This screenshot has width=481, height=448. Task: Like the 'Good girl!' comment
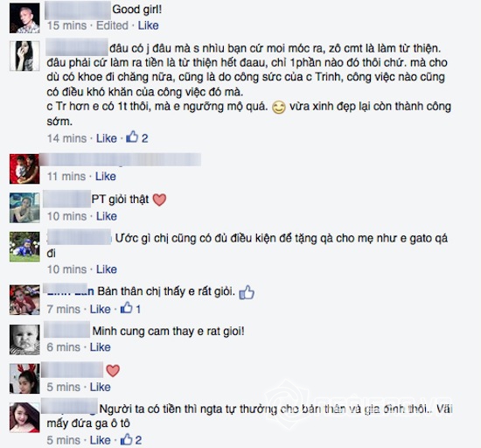tap(148, 25)
